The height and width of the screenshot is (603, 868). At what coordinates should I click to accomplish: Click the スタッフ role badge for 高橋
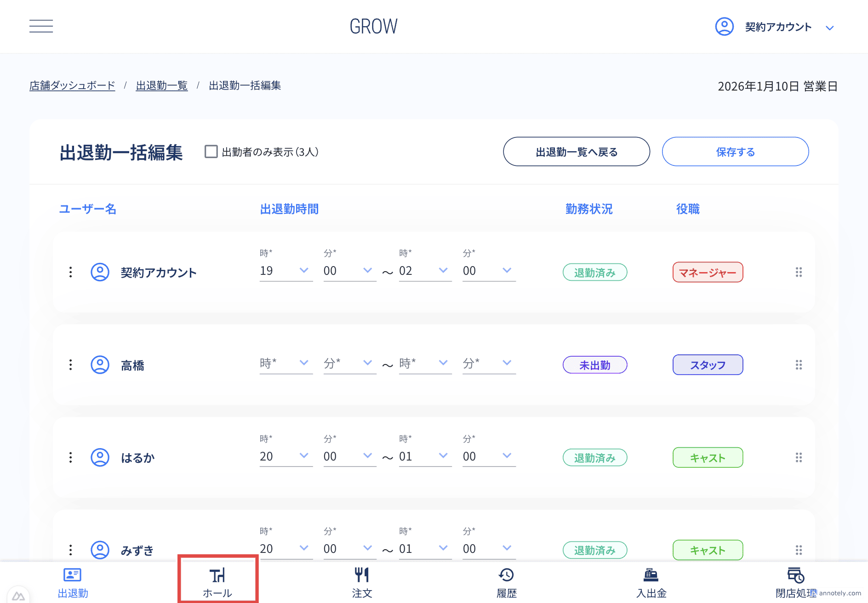(x=708, y=364)
